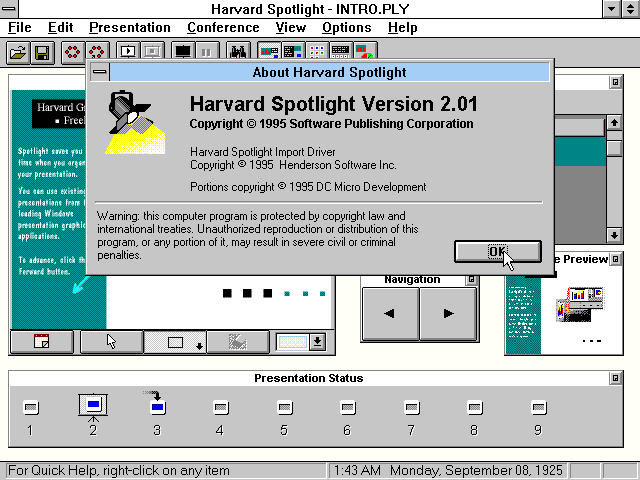This screenshot has height=480, width=640.
Task: Click the red dotted-circle icon with arrow
Action: point(97,52)
